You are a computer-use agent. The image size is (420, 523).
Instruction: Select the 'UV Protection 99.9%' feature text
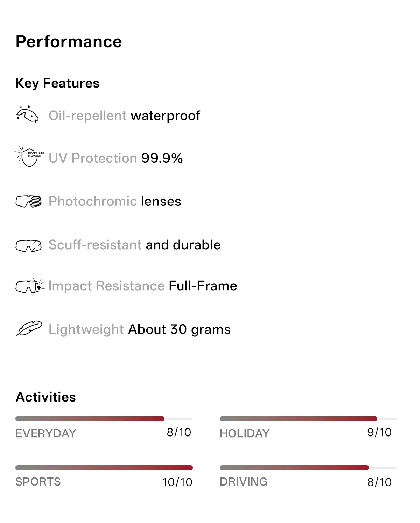tap(116, 158)
